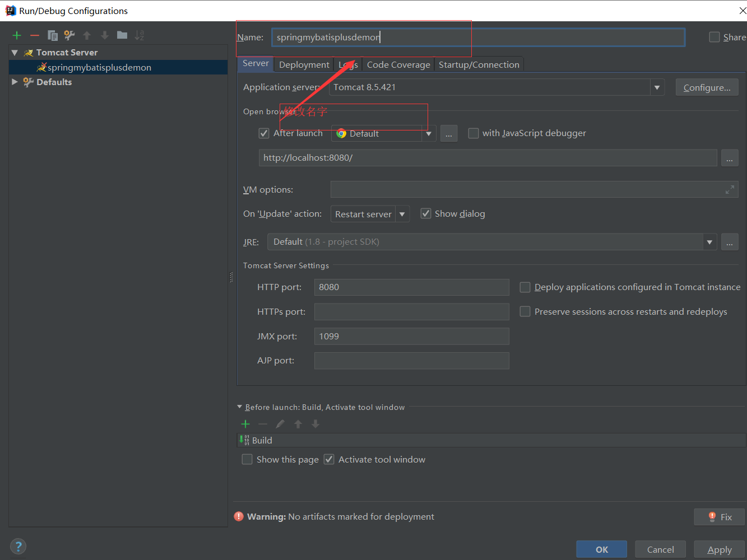Screen dimensions: 747x560
Task: Open the help question mark button
Action: click(x=18, y=547)
